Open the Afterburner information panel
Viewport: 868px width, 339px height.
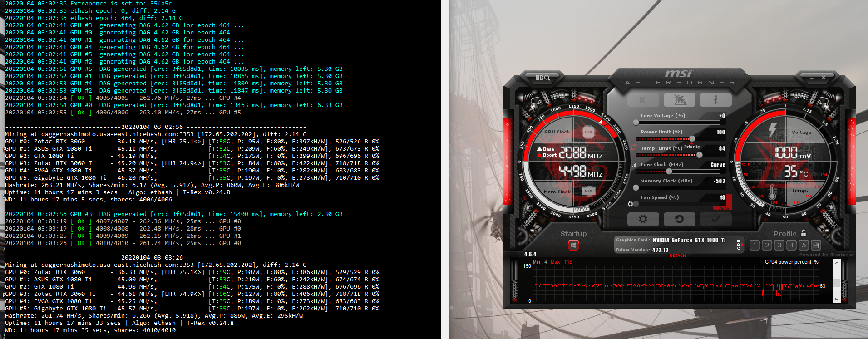click(x=715, y=100)
